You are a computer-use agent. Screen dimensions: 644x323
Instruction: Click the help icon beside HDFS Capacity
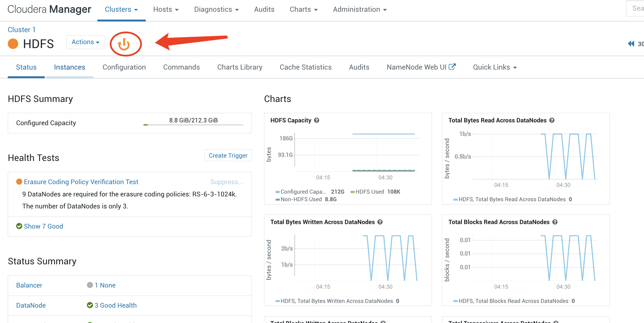click(x=316, y=120)
